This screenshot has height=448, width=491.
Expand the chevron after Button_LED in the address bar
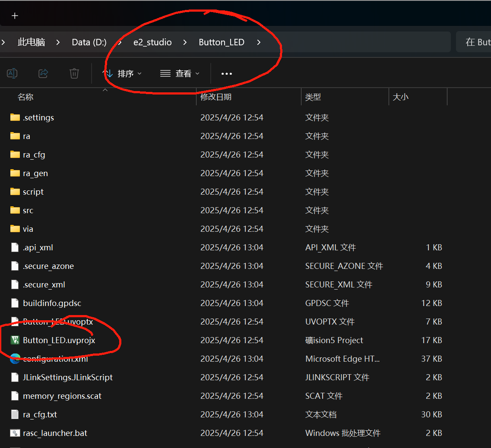click(259, 42)
